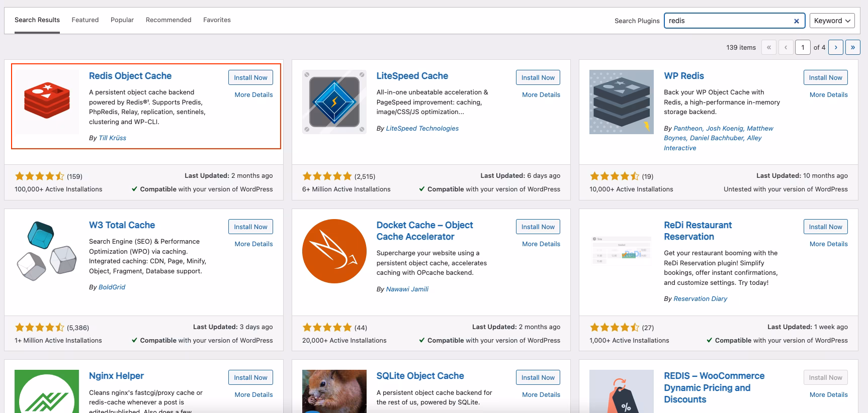
Task: Install Now for LiteSpeed Cache
Action: (538, 77)
